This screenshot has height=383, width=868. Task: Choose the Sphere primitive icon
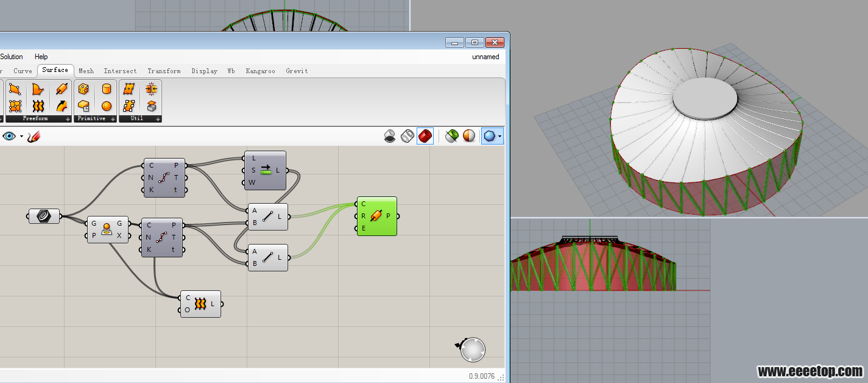coord(107,106)
